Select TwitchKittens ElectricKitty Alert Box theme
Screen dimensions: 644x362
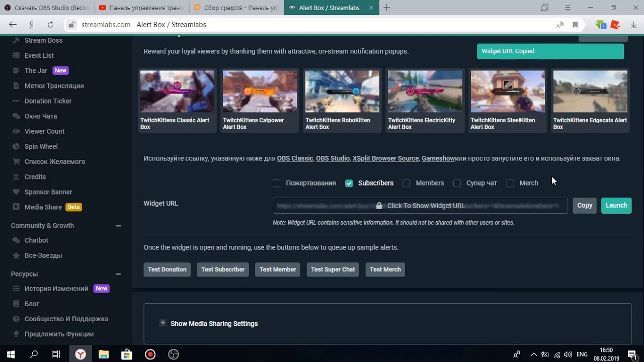click(425, 101)
